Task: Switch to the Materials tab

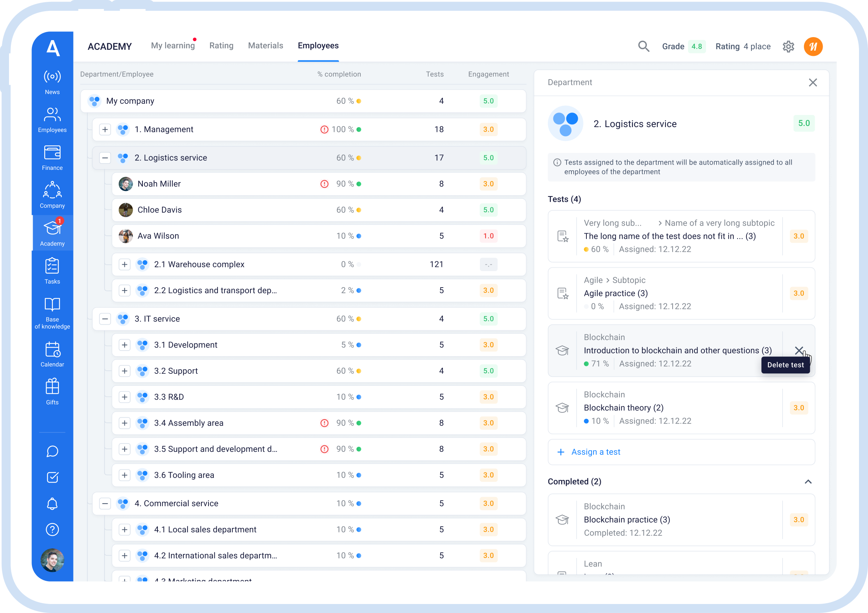Action: tap(265, 45)
